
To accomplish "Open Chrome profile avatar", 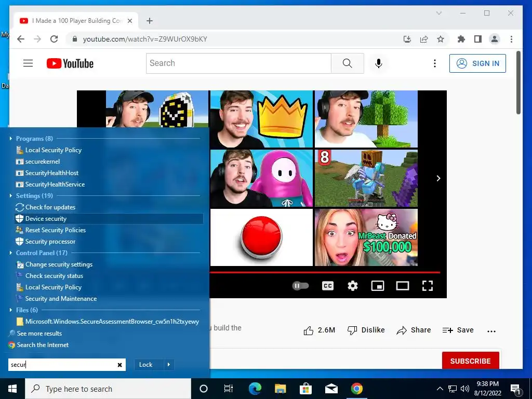I will pos(495,39).
